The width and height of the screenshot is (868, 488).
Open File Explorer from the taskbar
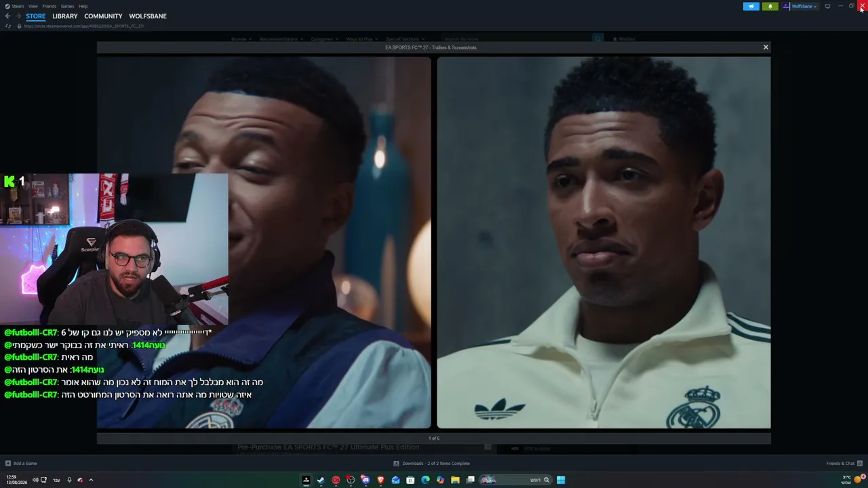pyautogui.click(x=455, y=480)
